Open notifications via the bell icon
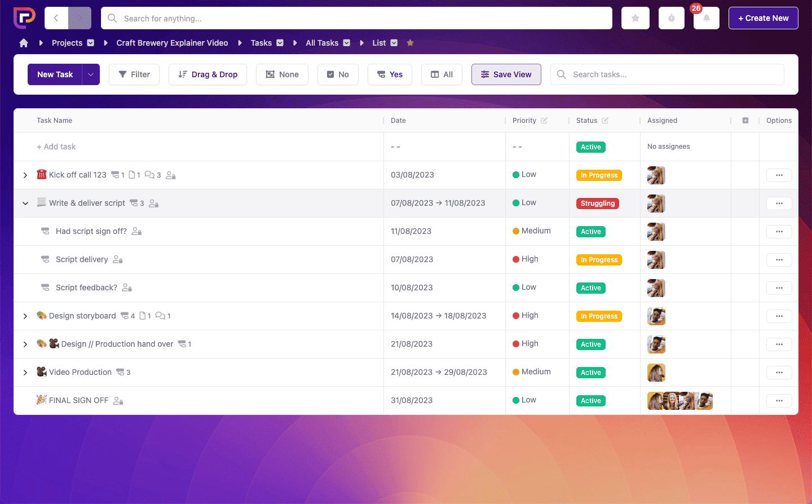This screenshot has width=812, height=504. [x=706, y=18]
